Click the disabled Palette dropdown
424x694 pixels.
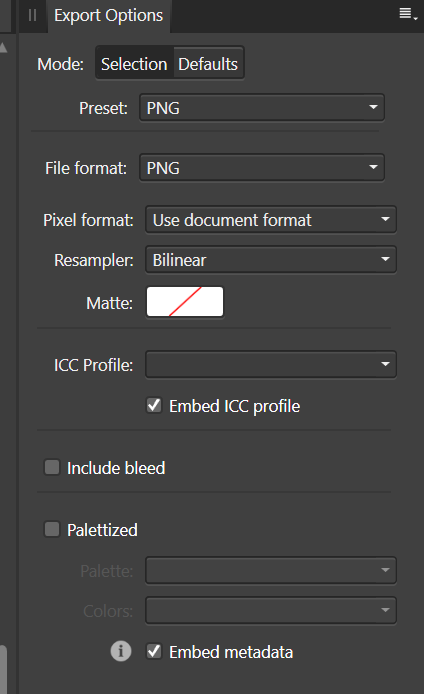pos(271,571)
